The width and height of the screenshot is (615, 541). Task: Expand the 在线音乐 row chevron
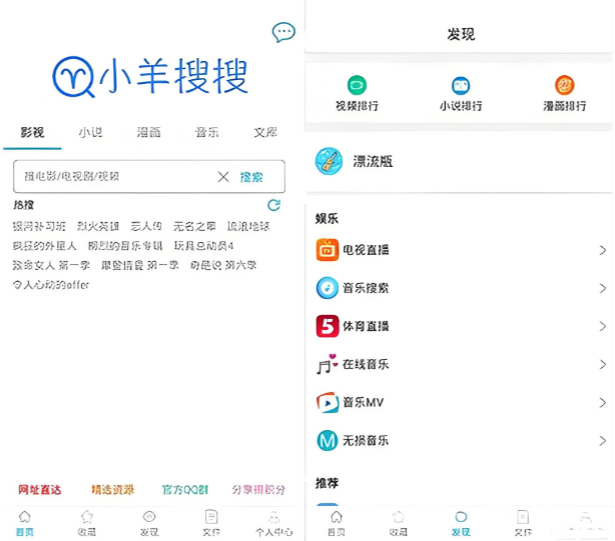coord(603,364)
